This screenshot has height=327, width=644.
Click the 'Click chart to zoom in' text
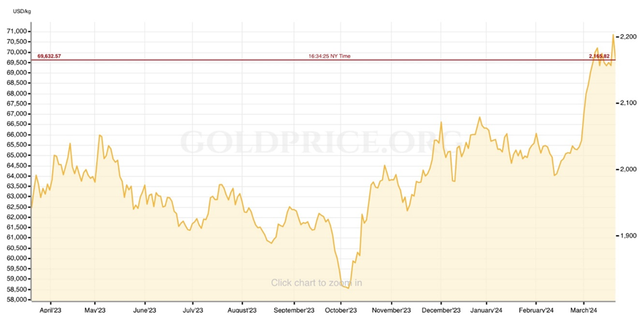pyautogui.click(x=316, y=283)
